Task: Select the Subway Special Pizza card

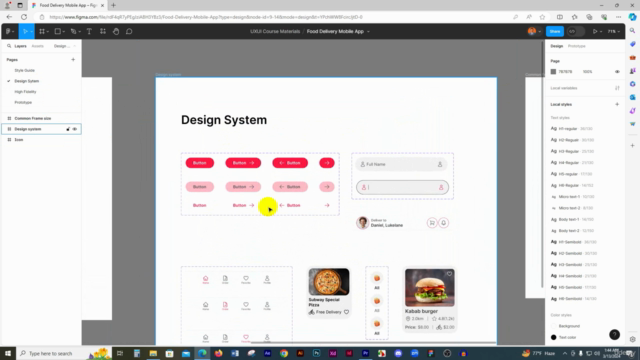Action: tap(329, 292)
